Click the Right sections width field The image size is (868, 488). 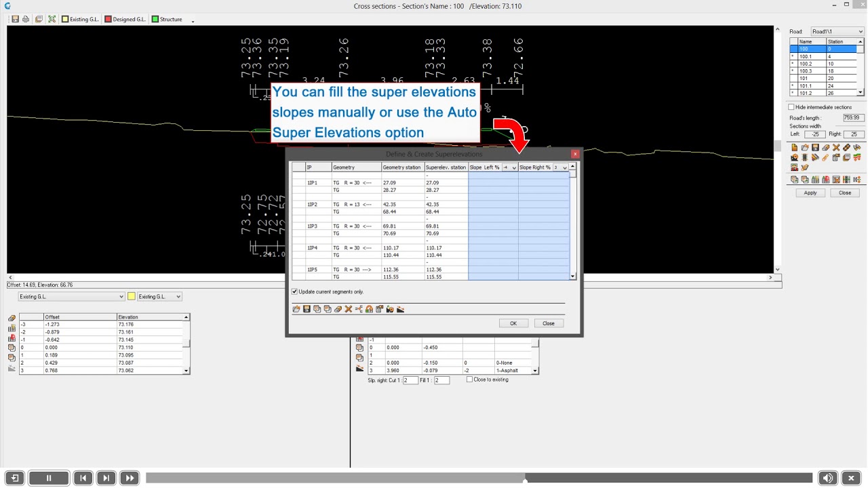click(x=853, y=134)
